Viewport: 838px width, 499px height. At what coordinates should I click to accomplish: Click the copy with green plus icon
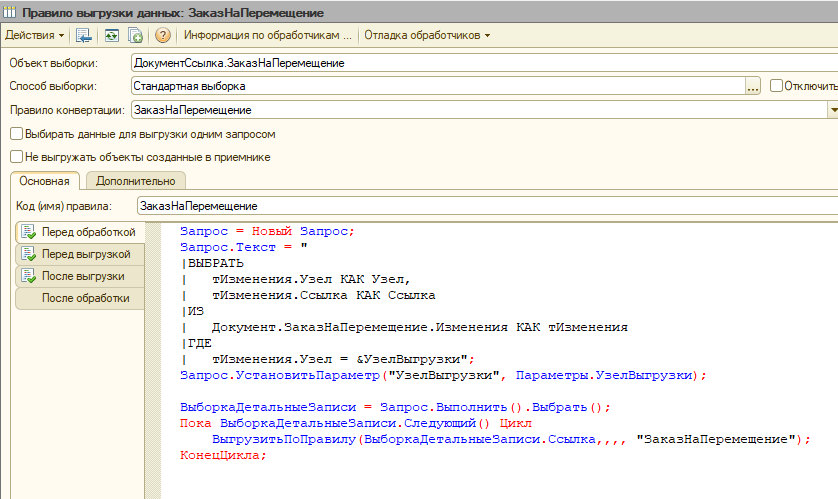click(x=135, y=35)
